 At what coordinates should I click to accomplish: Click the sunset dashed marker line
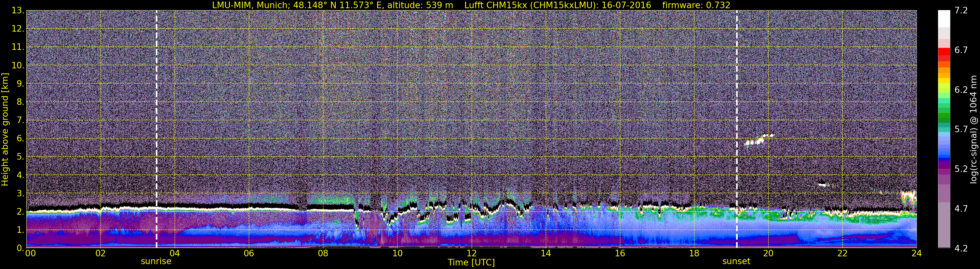(737, 129)
